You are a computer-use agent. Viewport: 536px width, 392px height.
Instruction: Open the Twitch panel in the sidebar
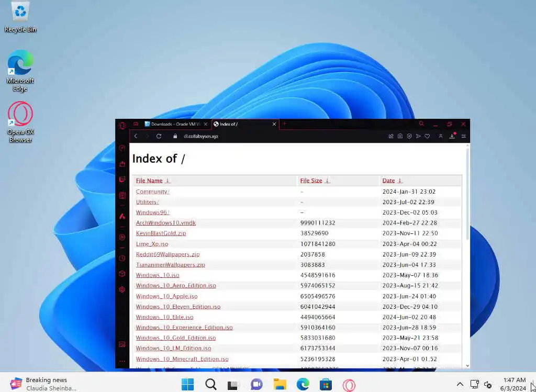(x=122, y=180)
